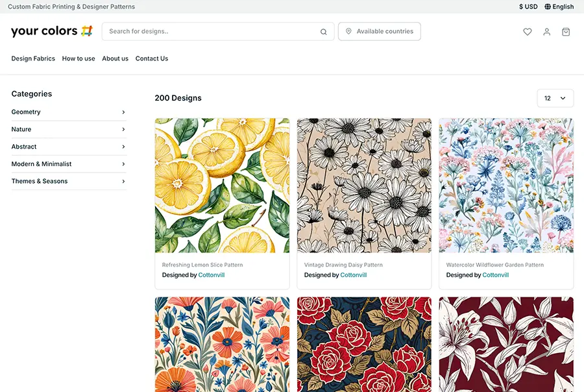The image size is (584, 392).
Task: Open the white lily on maroon thumbnail
Action: point(506,345)
